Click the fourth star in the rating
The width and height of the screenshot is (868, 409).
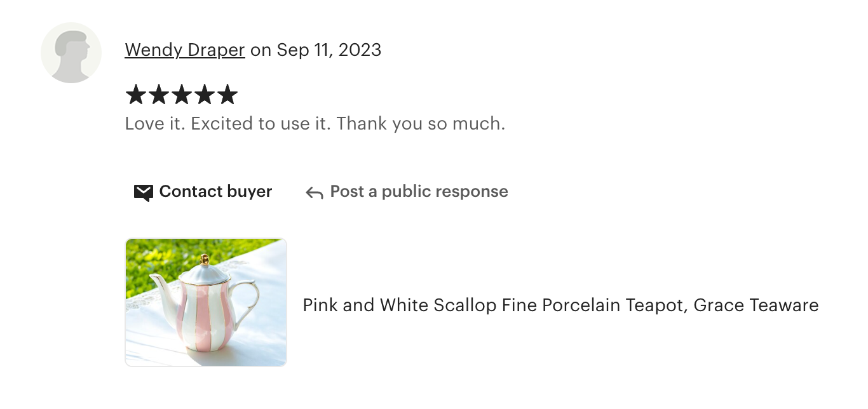[205, 95]
